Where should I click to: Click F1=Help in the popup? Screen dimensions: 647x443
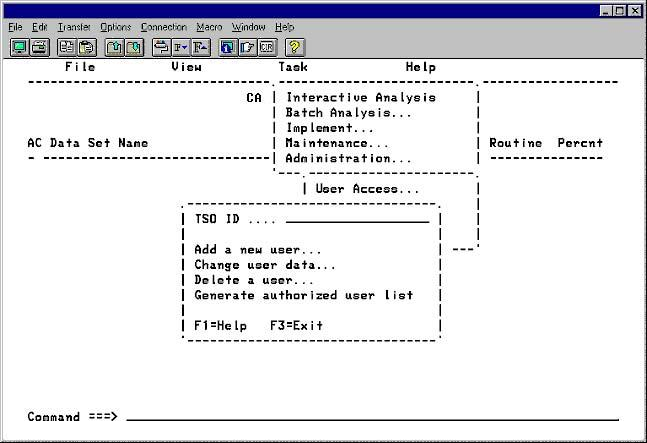coord(220,326)
